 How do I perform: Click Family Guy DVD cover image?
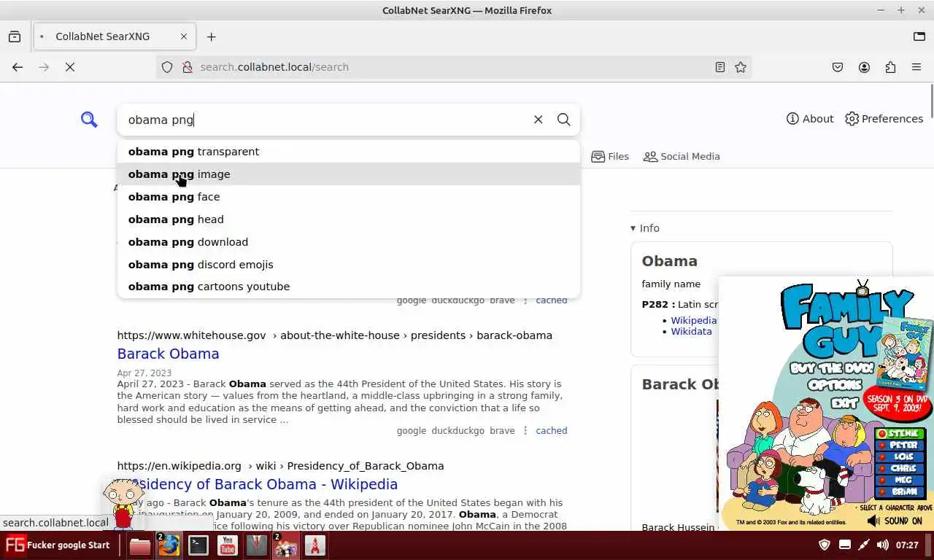tap(905, 352)
